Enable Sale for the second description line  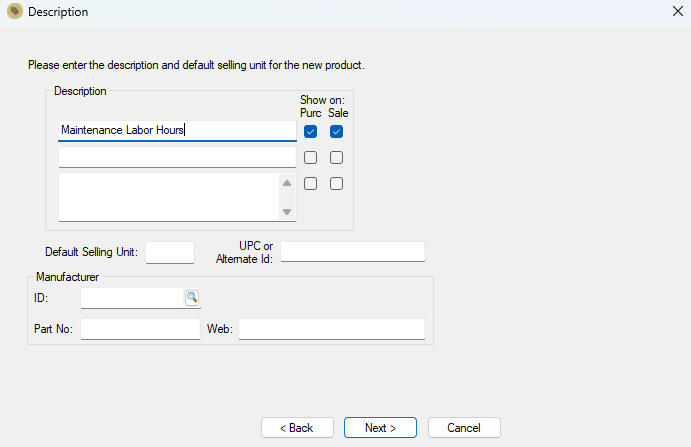tap(336, 157)
